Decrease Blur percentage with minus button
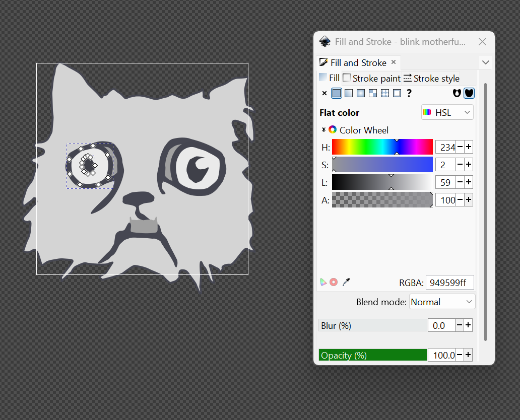 click(x=460, y=325)
